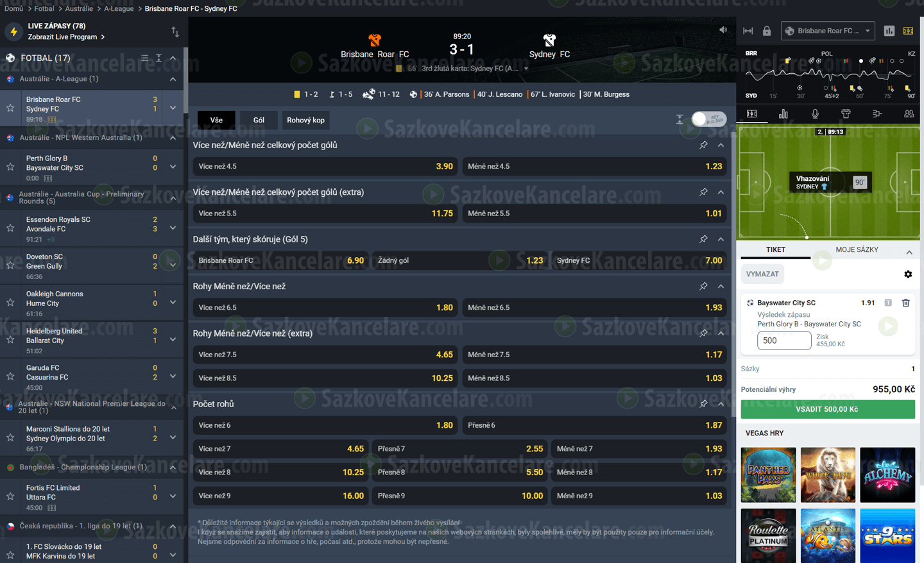The image size is (924, 563).
Task: Pin the Další tým, který skóruje market
Action: 703,239
